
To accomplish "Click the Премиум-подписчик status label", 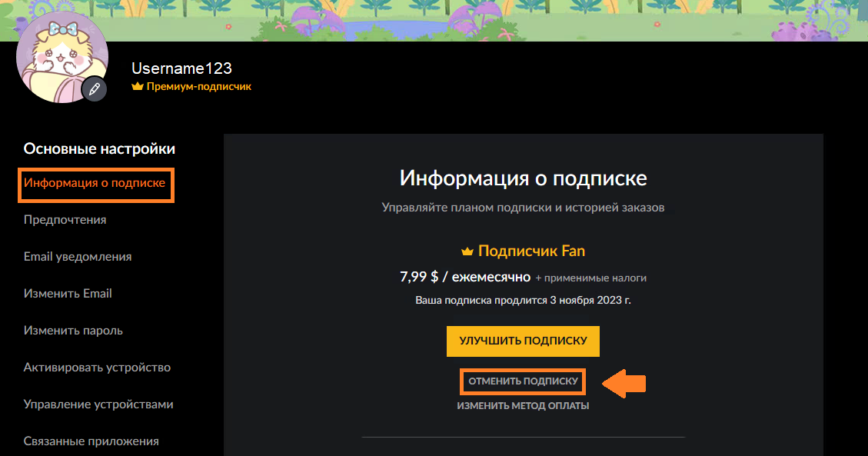I will (198, 86).
